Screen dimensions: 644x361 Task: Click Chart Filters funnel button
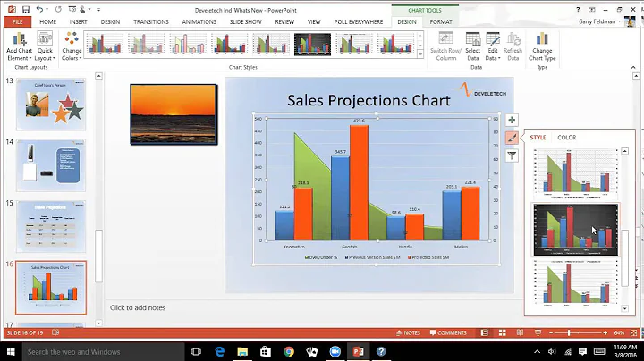[x=512, y=155]
